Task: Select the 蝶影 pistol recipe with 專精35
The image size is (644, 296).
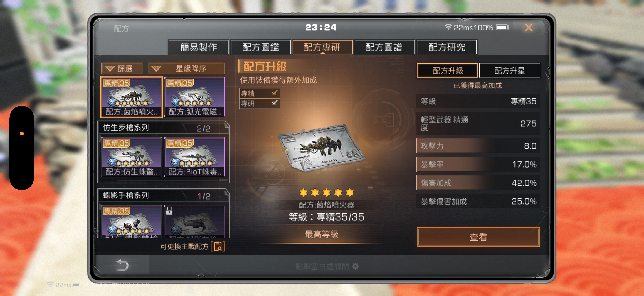Action: click(x=132, y=221)
